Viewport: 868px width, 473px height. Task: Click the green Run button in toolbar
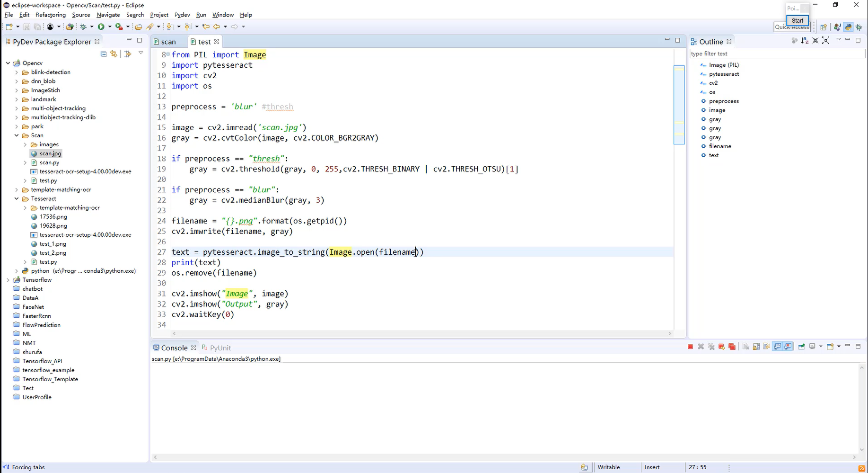click(101, 27)
